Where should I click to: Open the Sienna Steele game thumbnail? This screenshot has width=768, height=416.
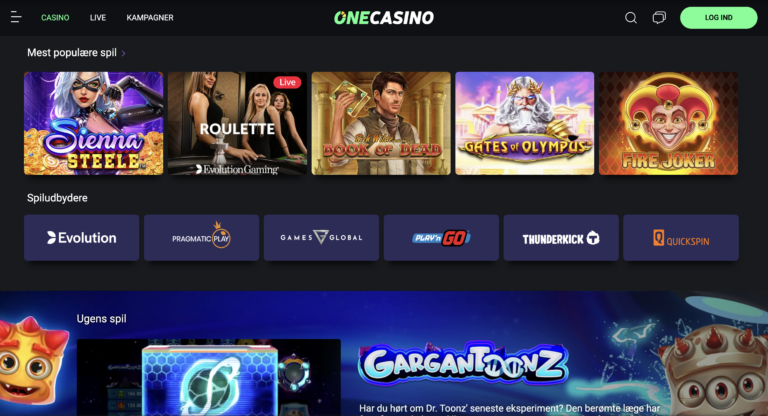pos(94,123)
